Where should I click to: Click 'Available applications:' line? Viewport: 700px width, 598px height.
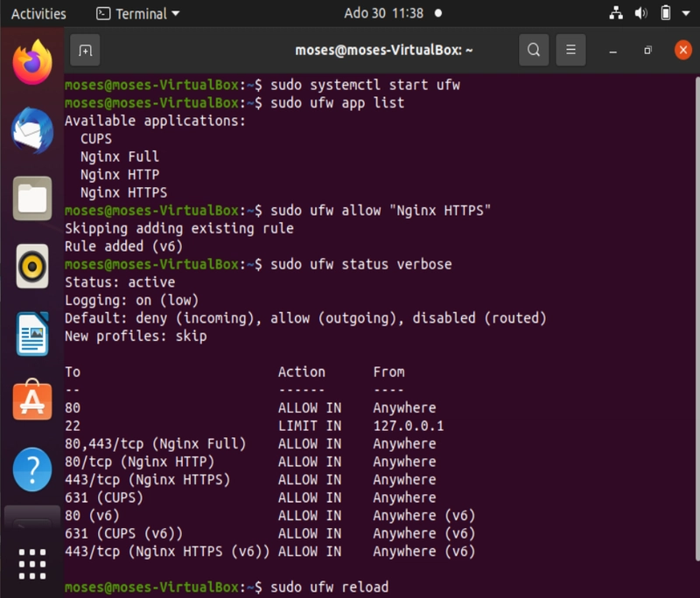click(x=156, y=121)
